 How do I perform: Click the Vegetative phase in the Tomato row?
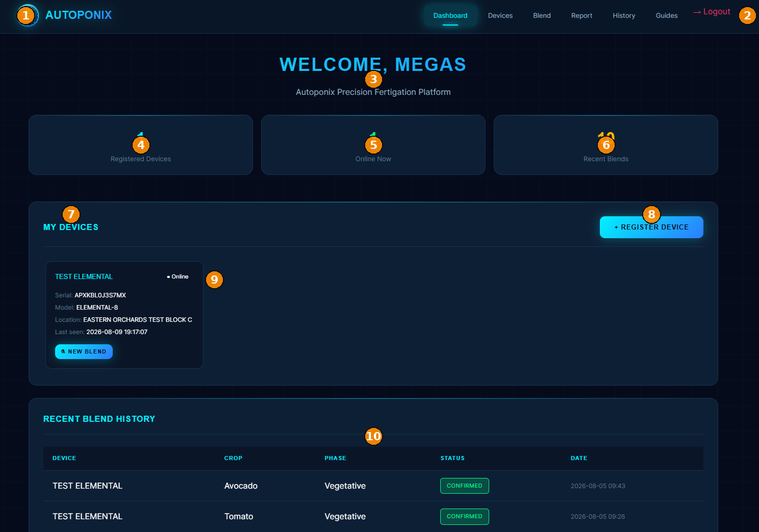click(x=345, y=517)
